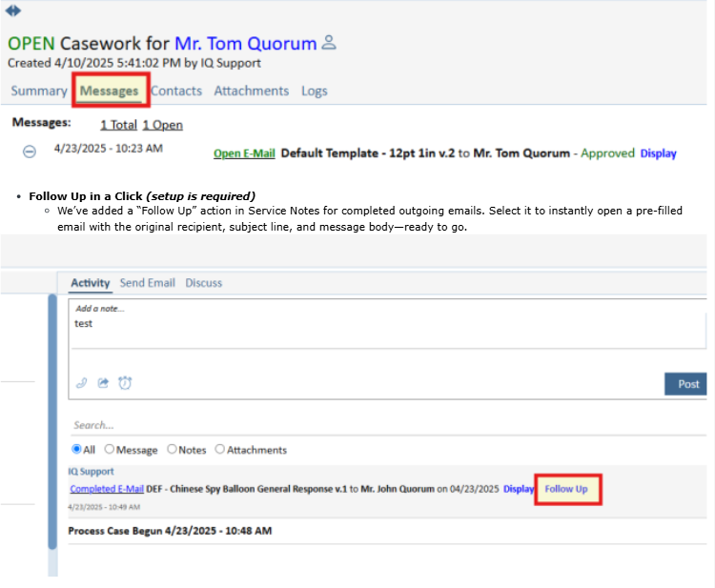Open the Completed E-Mail link
Screen dimensions: 715x588
(x=107, y=489)
